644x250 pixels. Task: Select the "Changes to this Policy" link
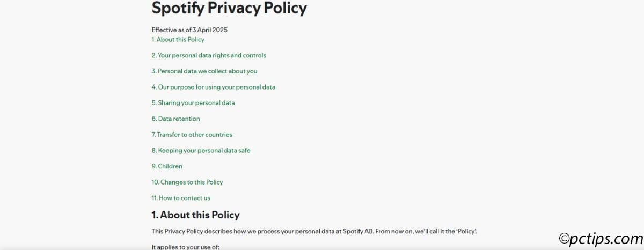click(x=187, y=182)
